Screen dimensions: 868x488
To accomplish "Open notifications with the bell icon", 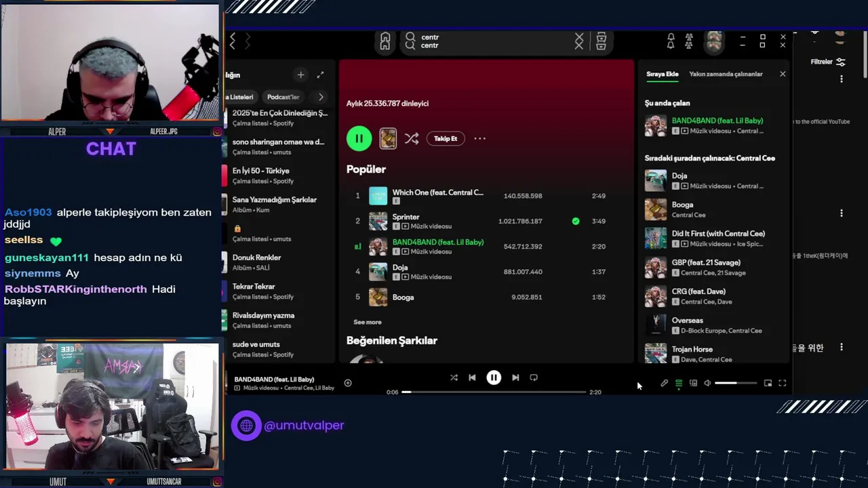I will [671, 41].
